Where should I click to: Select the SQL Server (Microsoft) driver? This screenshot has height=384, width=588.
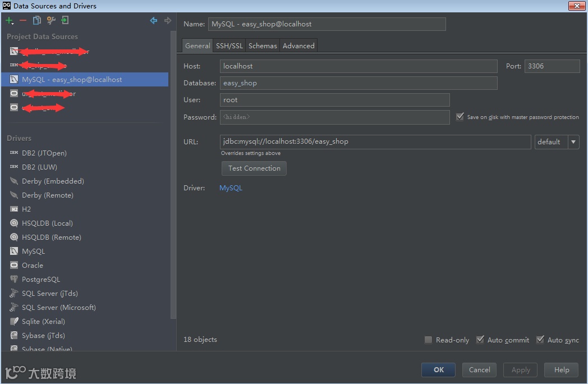point(58,308)
